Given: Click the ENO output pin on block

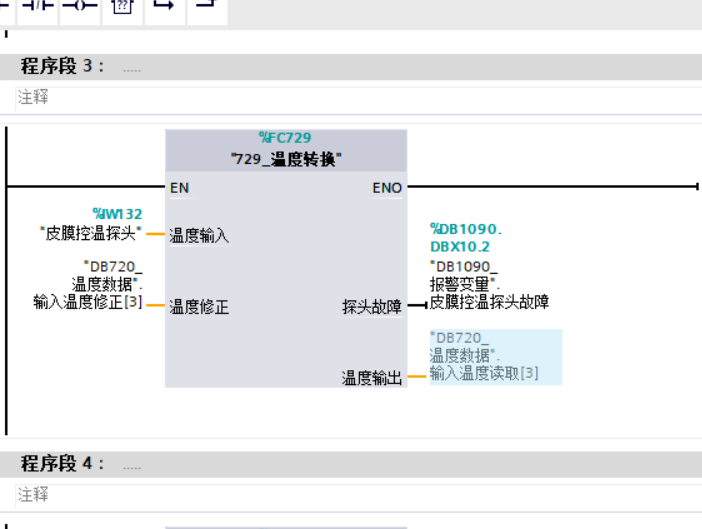Looking at the screenshot, I should point(387,187).
